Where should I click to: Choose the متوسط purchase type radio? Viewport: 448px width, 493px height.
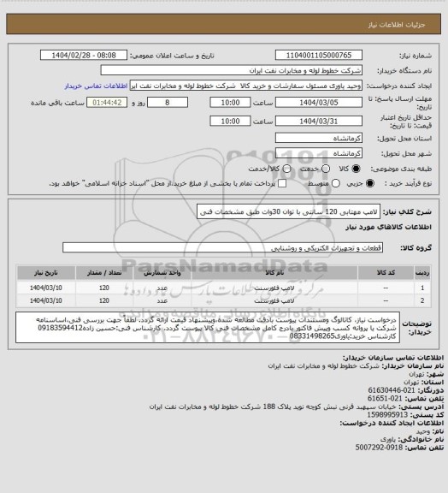tap(336, 183)
